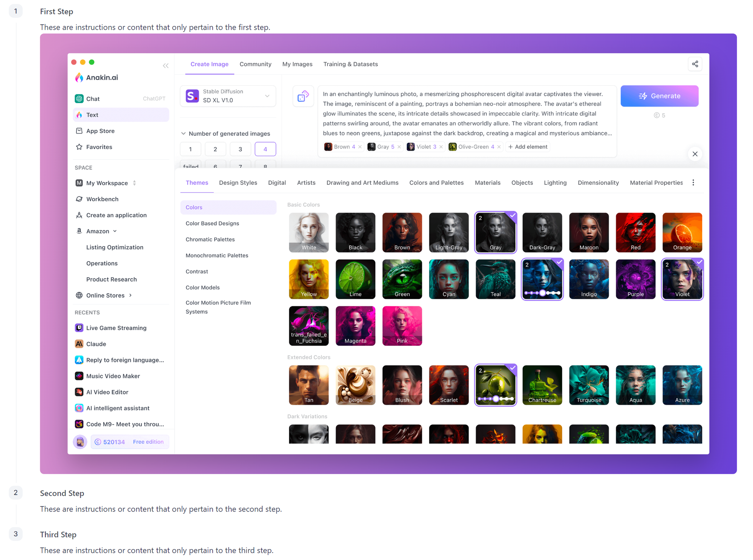Open Chat in the sidebar
The width and height of the screenshot is (753, 560).
120,99
